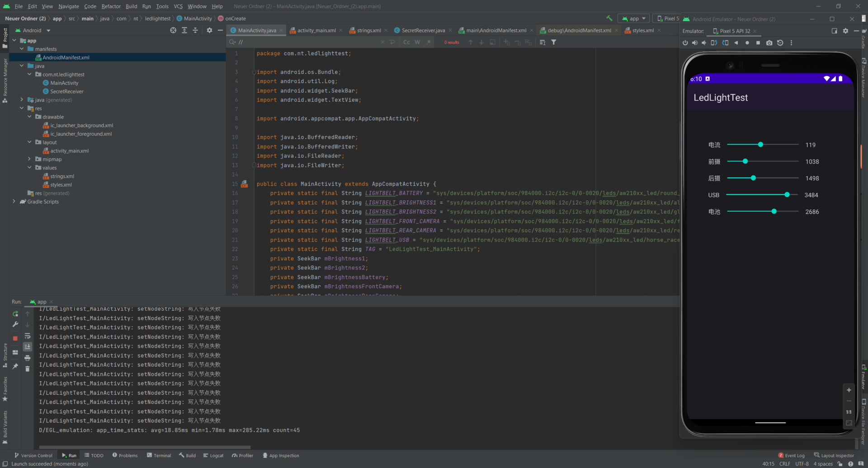
Task: Take an emulator screenshot with camera icon
Action: point(769,43)
